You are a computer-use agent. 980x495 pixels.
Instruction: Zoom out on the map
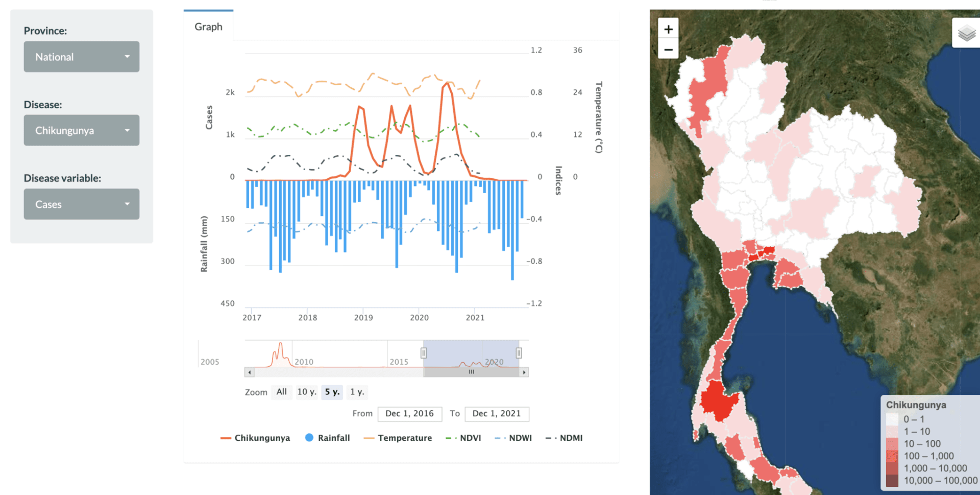click(668, 50)
